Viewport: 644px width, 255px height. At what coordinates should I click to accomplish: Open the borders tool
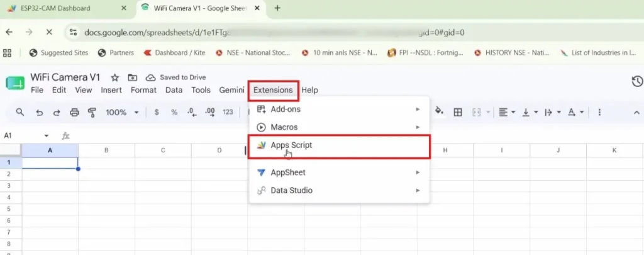coord(458,112)
